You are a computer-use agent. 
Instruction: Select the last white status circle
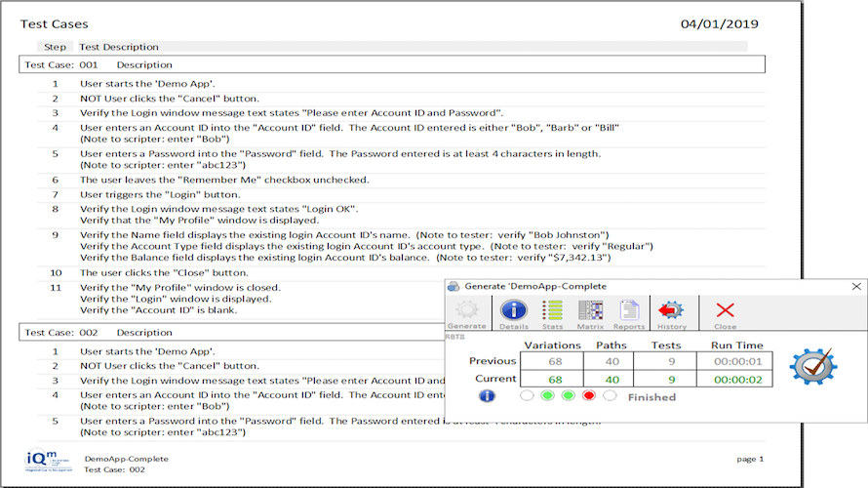tap(610, 395)
